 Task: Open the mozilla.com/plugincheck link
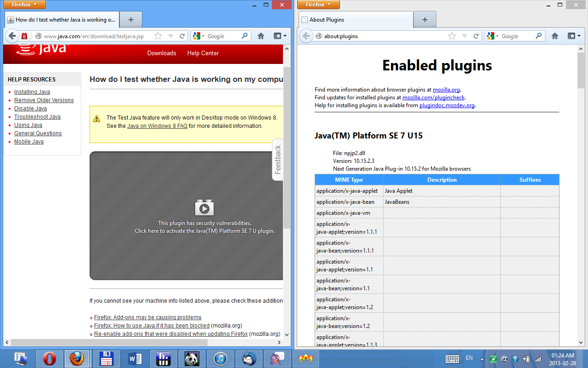tap(434, 97)
